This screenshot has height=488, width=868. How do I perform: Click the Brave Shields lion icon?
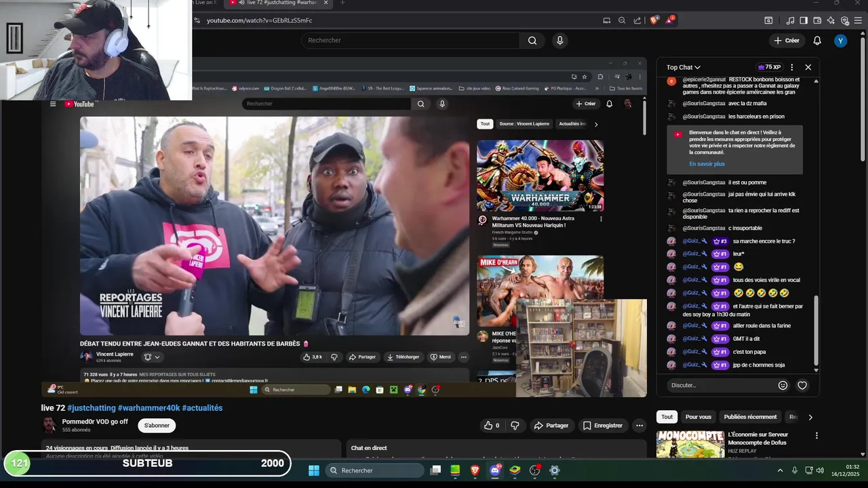coord(654,20)
